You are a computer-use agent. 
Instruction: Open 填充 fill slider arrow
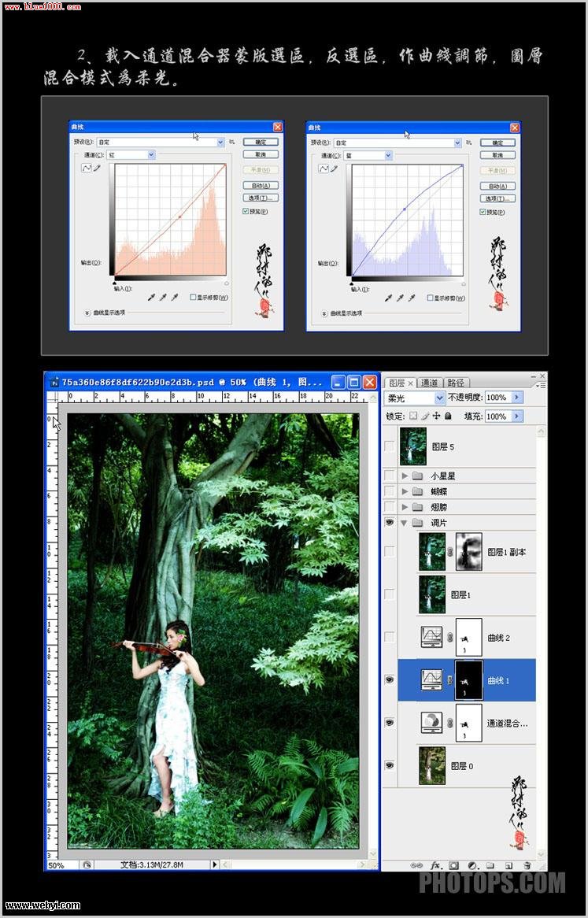[516, 416]
